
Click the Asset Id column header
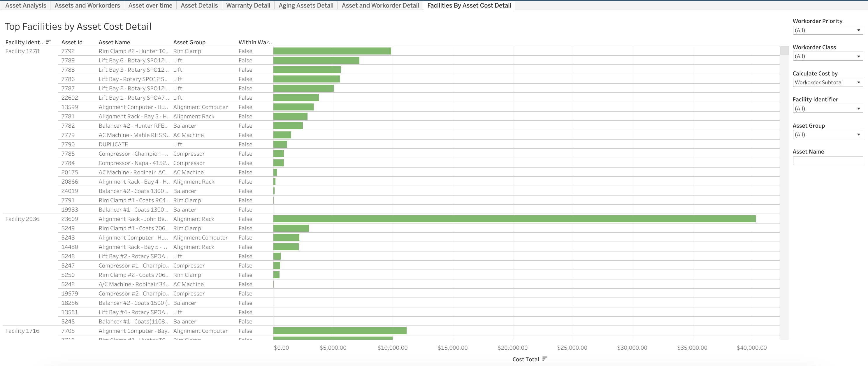[72, 42]
